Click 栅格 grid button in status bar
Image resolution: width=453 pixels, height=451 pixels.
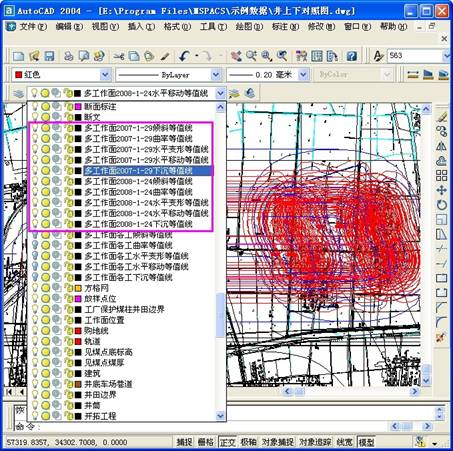206,442
